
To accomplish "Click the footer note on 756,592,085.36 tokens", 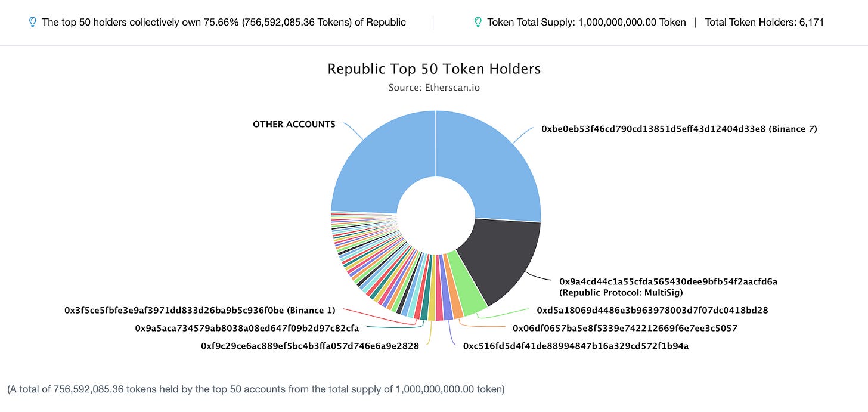I will point(256,389).
